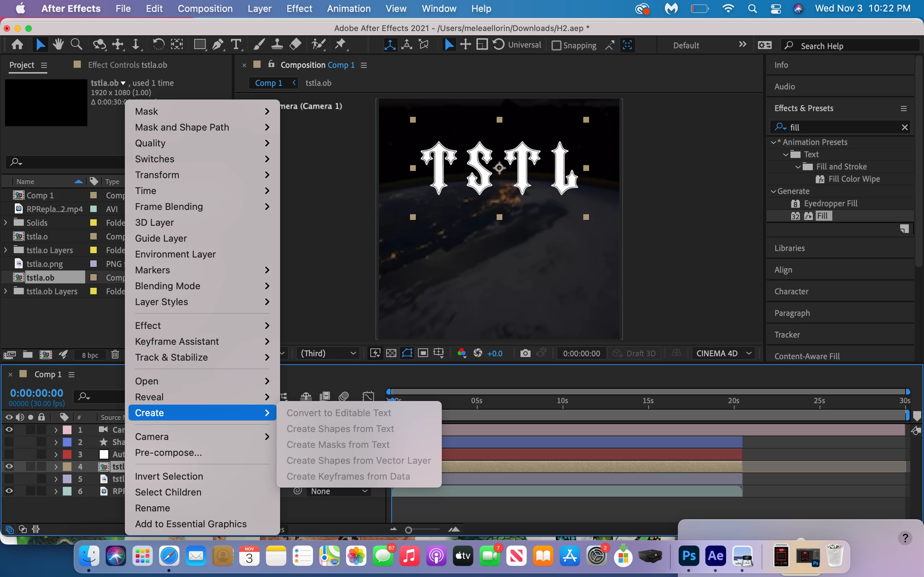924x577 pixels.
Task: Delete selected item with trash icon
Action: [115, 354]
